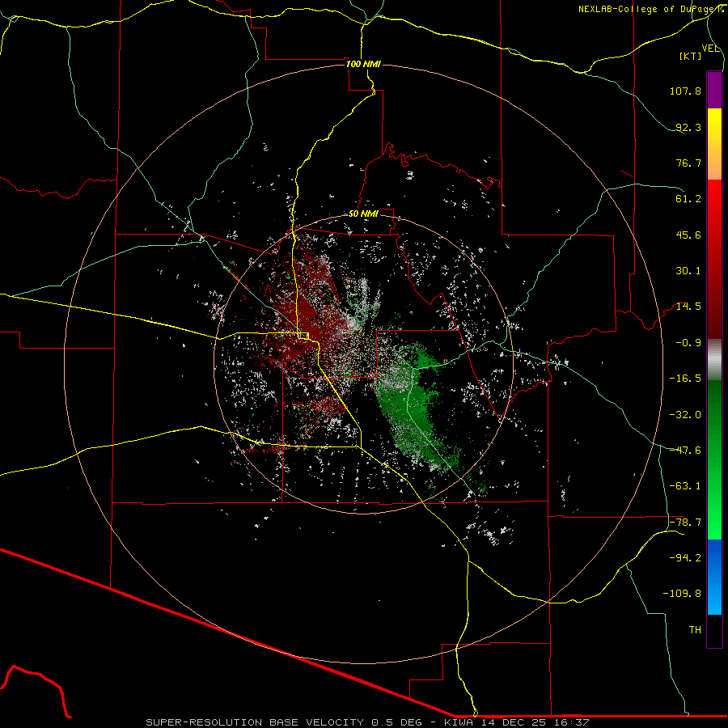This screenshot has height=728, width=728.
Task: Click the 100 NMI range ring label
Action: pyautogui.click(x=363, y=64)
